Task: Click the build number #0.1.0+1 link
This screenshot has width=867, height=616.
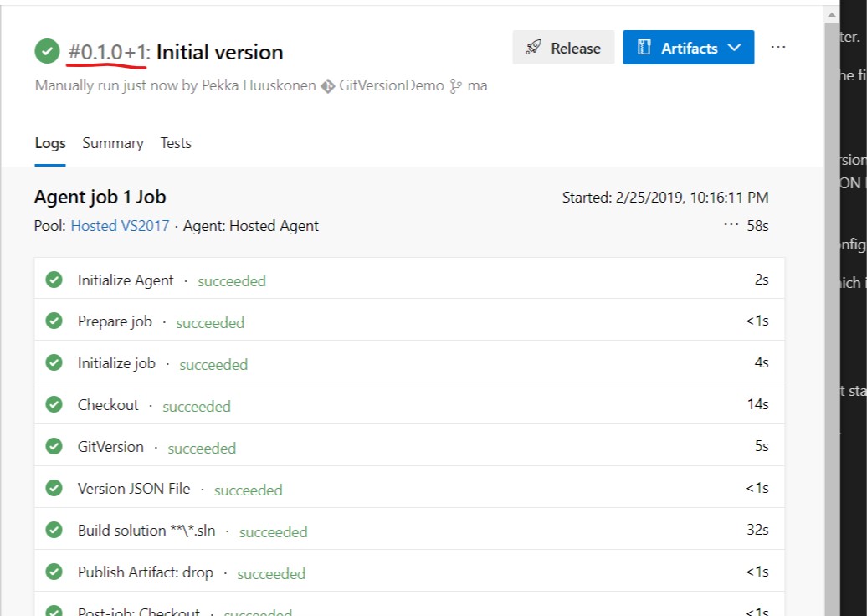Action: coord(108,53)
